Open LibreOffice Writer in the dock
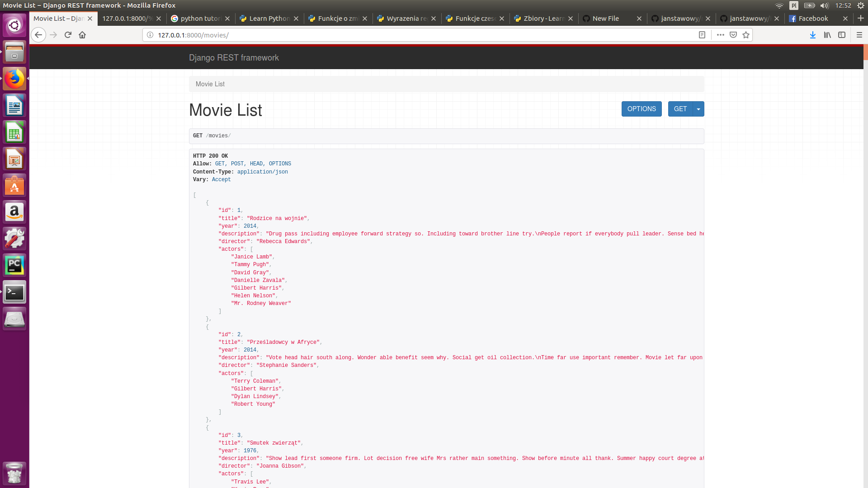The image size is (868, 488). point(14,105)
